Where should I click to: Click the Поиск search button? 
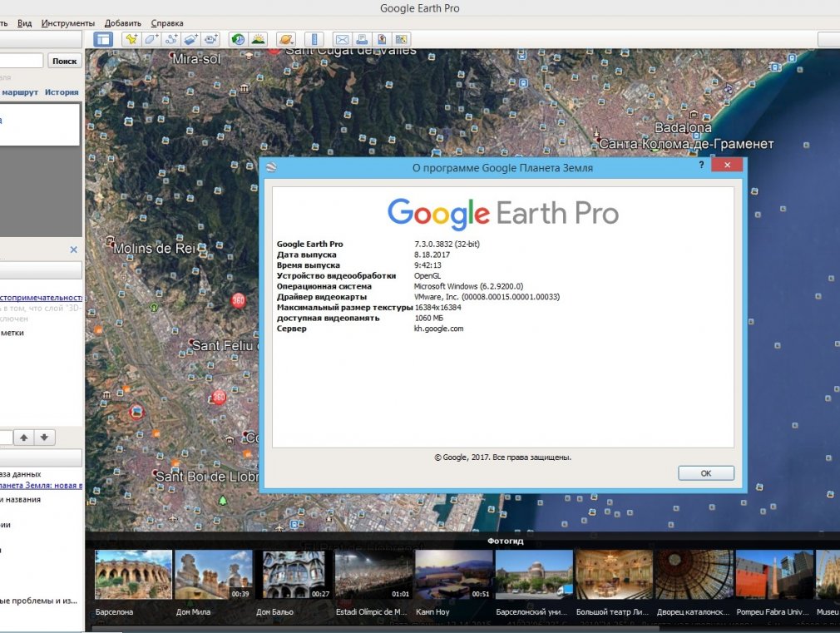click(x=65, y=61)
